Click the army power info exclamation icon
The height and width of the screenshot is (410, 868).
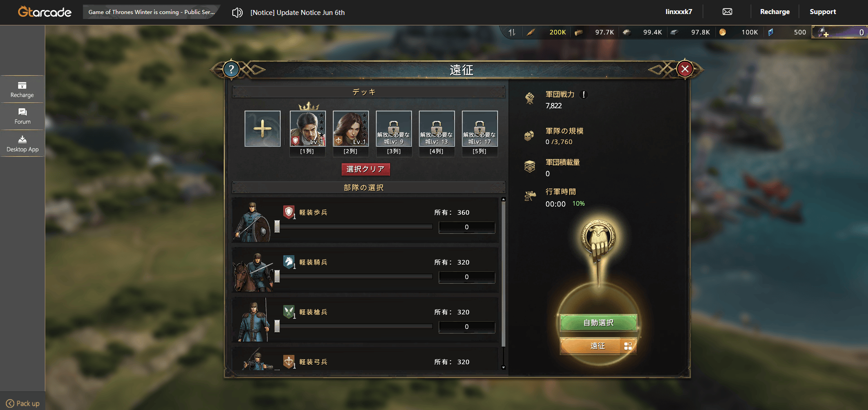584,94
